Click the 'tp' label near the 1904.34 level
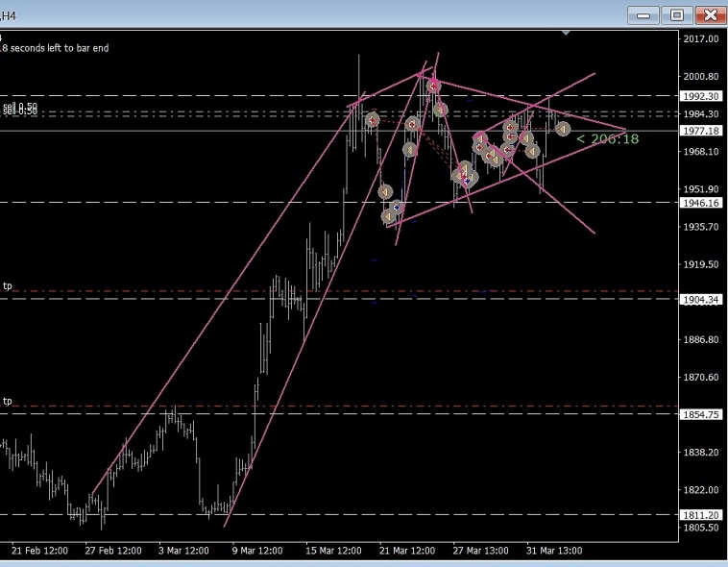Viewport: 728px width, 567px height. pyautogui.click(x=8, y=285)
